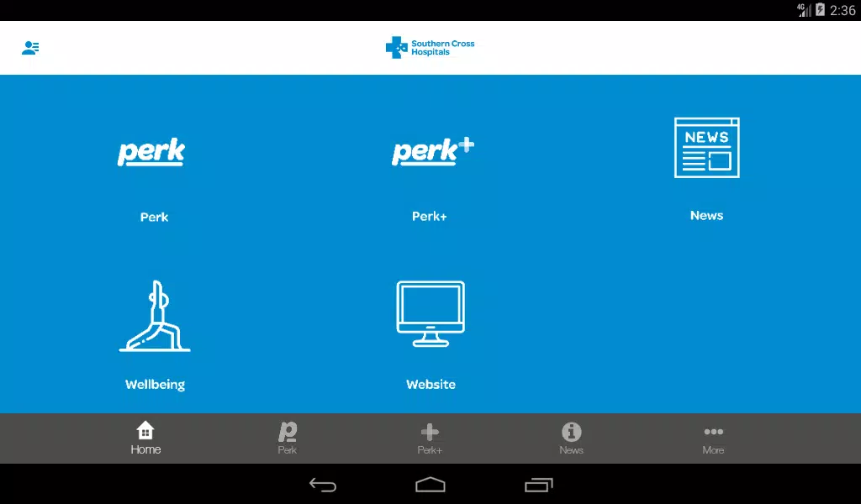Tap the clock showing 2:36
Viewport: 861px width, 504px height.
point(843,10)
